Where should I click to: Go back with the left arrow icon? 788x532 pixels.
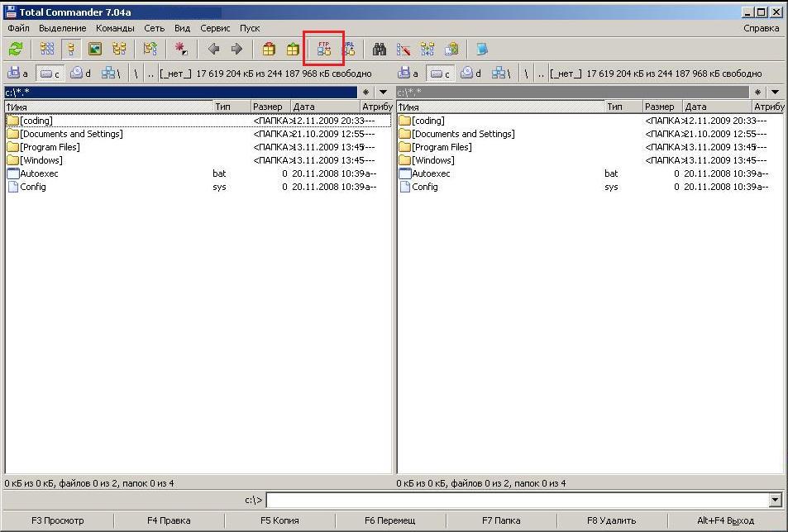[213, 50]
